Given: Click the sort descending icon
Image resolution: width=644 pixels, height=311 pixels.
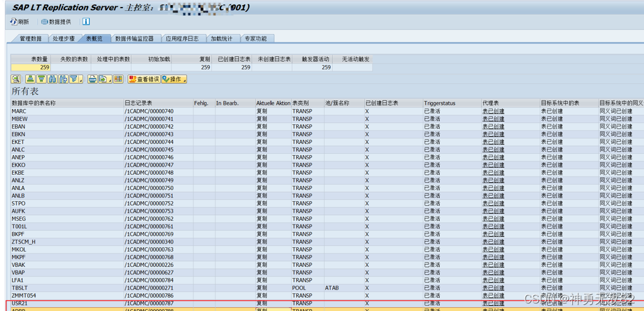Looking at the screenshot, I should point(41,79).
